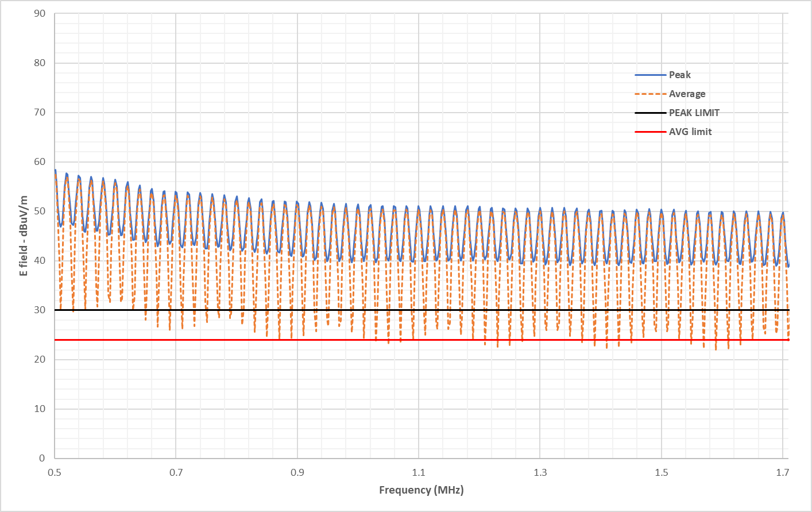The image size is (812, 512).
Task: Click the blue Peak legend line sample
Action: click(651, 75)
